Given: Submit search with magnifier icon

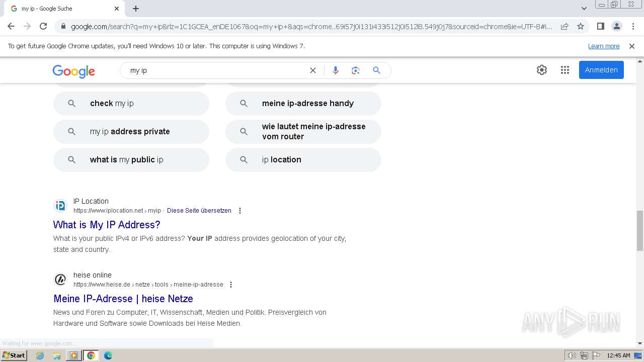Looking at the screenshot, I should [376, 70].
